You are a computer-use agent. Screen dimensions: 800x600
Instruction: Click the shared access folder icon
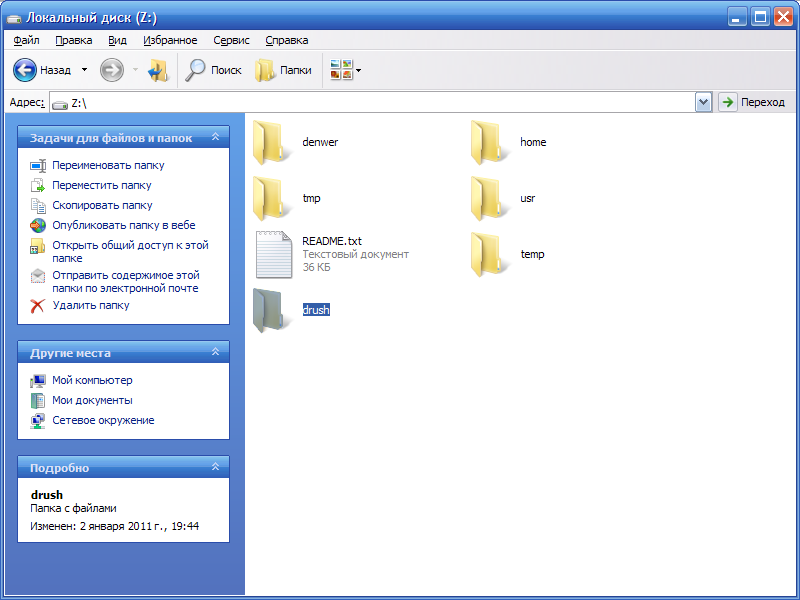pos(38,246)
